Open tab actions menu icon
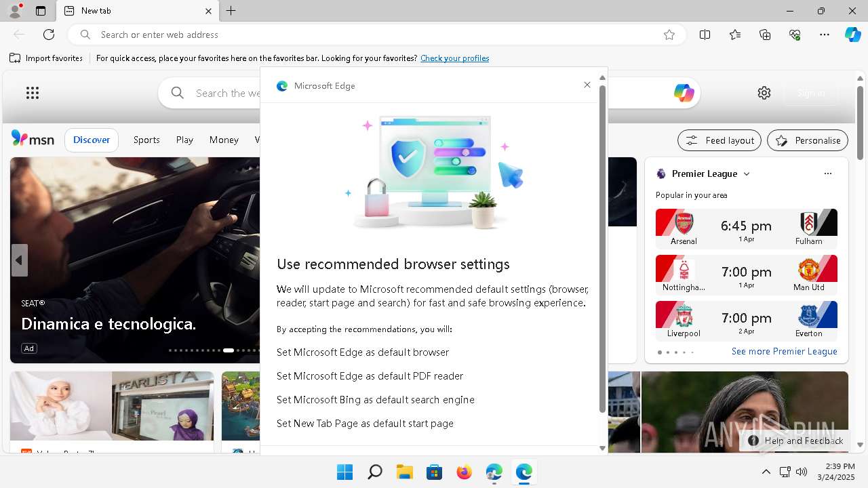Viewport: 868px width, 488px height. 41,11
